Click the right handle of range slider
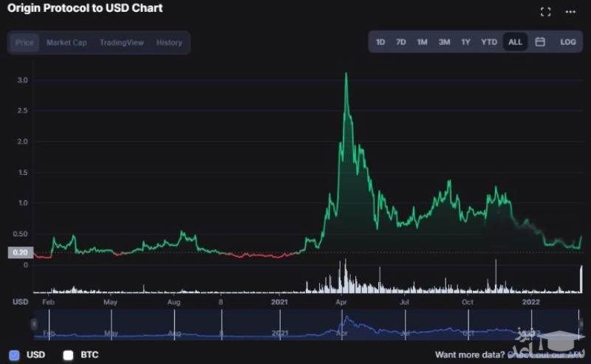 coord(580,324)
